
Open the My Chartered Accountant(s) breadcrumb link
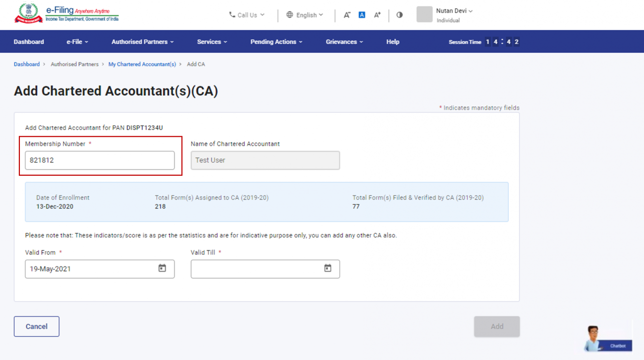[x=142, y=64]
